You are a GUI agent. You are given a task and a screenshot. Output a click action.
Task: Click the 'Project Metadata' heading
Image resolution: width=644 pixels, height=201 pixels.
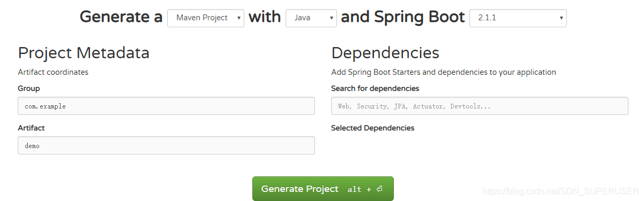[84, 53]
